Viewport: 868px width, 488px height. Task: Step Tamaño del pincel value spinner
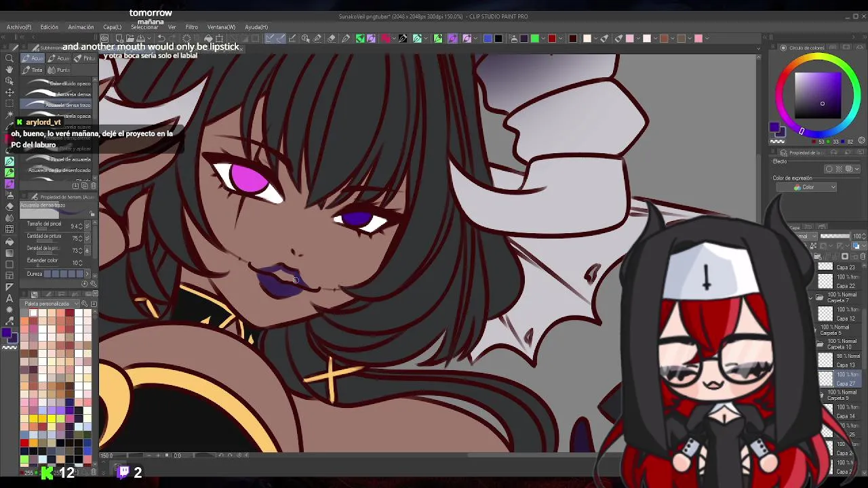click(x=81, y=226)
